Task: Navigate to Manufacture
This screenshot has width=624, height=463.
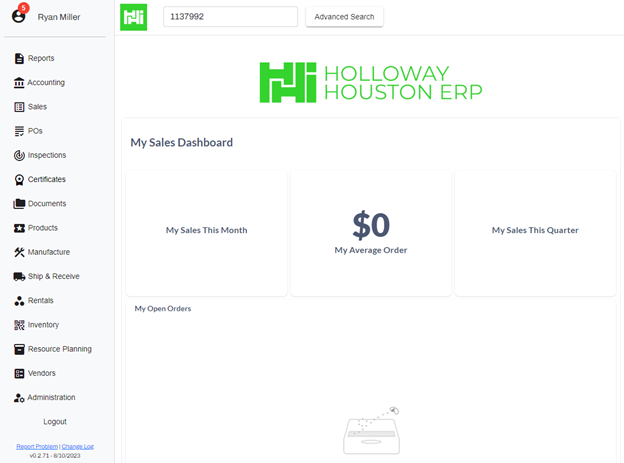Action: pyautogui.click(x=49, y=252)
